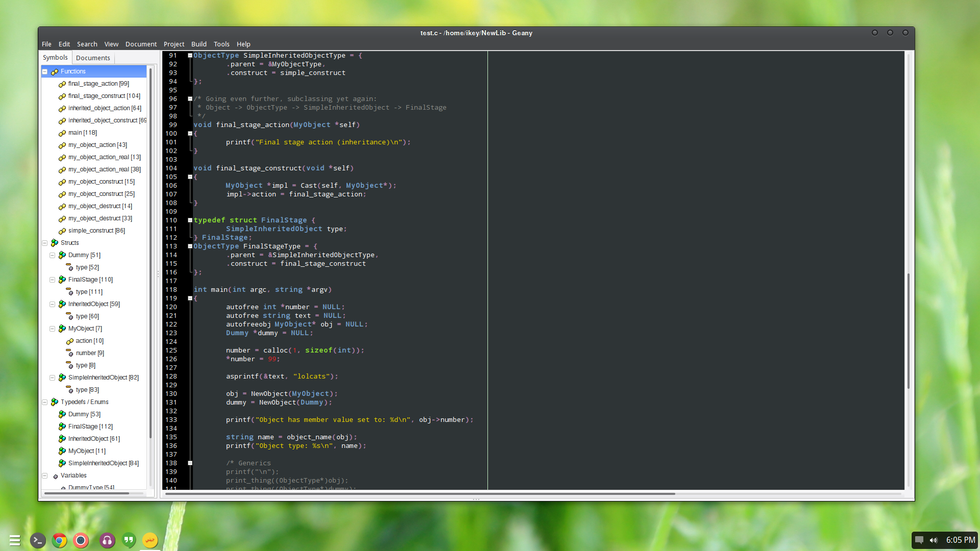Switch to the Documents sidebar tab
This screenshot has width=980, height=551.
click(x=93, y=58)
